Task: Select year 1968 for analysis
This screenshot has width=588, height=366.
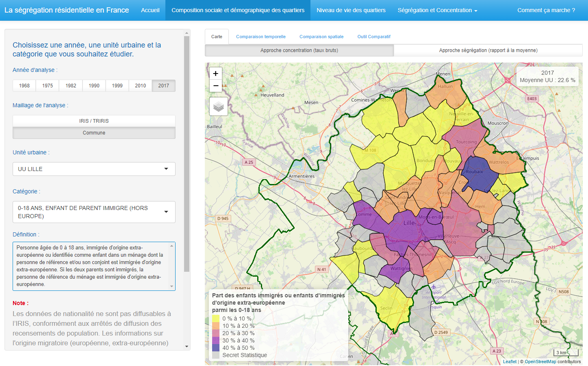Action: click(24, 86)
